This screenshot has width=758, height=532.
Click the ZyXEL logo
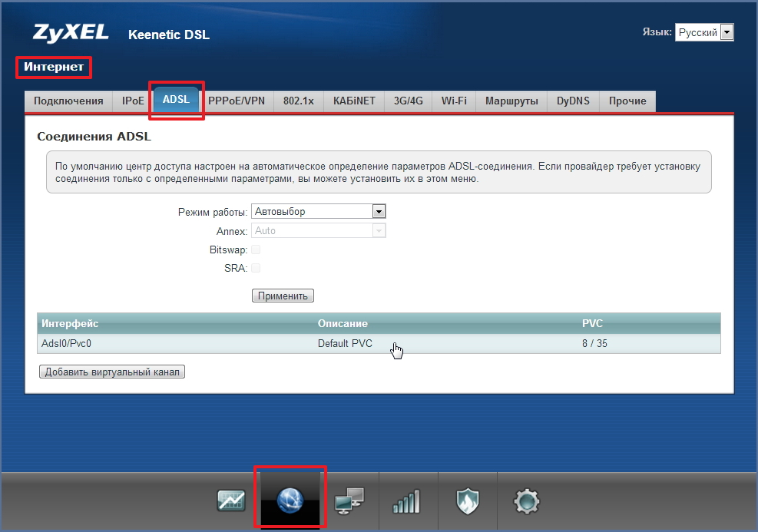[x=71, y=33]
